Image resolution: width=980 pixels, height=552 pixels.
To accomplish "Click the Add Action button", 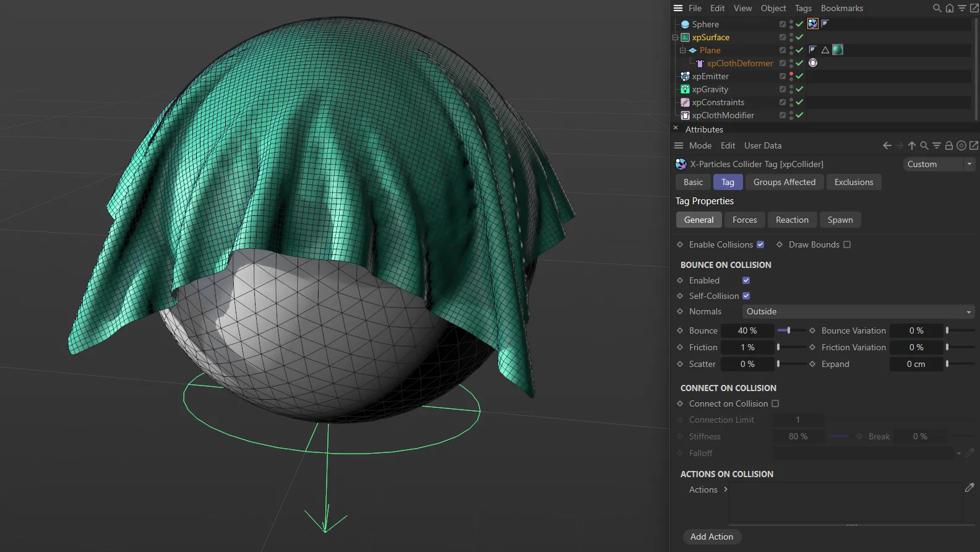I will pos(711,537).
